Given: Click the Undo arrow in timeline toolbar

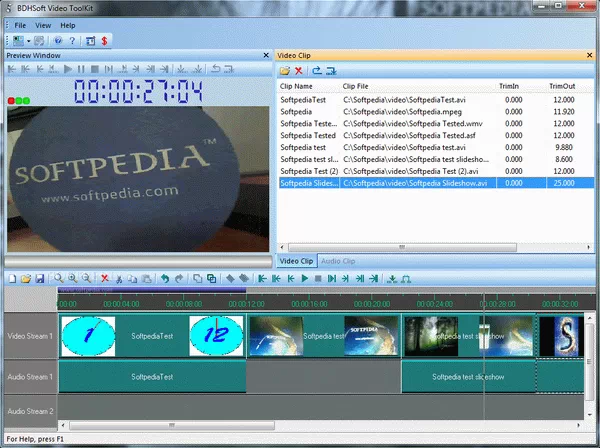Looking at the screenshot, I should coord(165,278).
